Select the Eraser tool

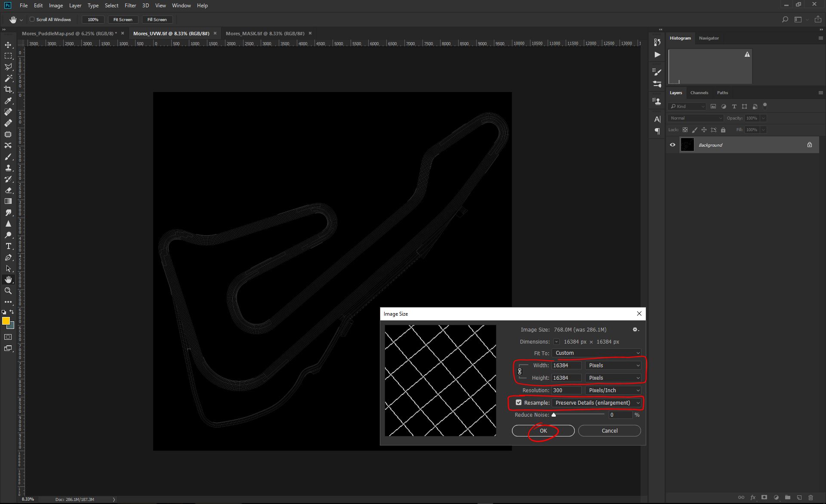(8, 190)
